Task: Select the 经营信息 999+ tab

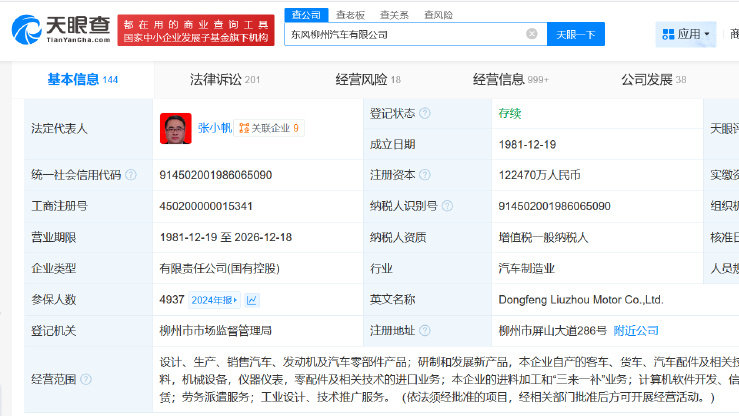Action: click(510, 80)
